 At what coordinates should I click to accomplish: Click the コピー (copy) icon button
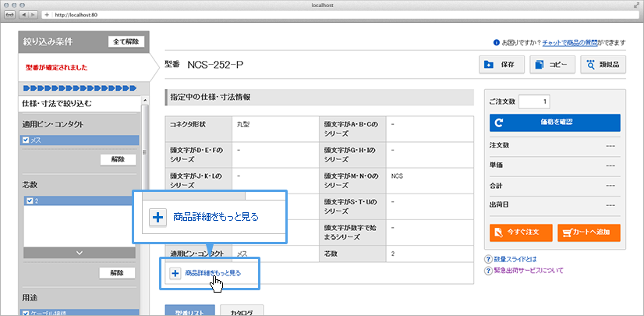pyautogui.click(x=552, y=65)
